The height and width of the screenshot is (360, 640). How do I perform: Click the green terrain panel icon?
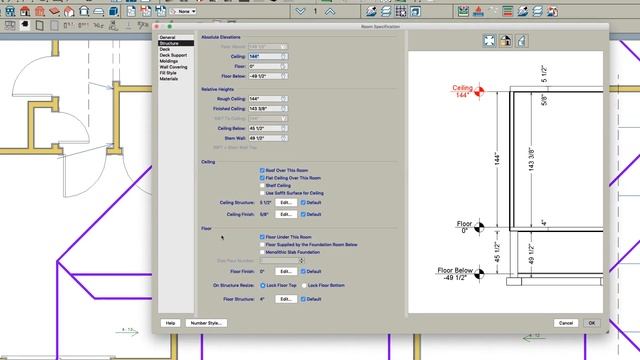(463, 11)
